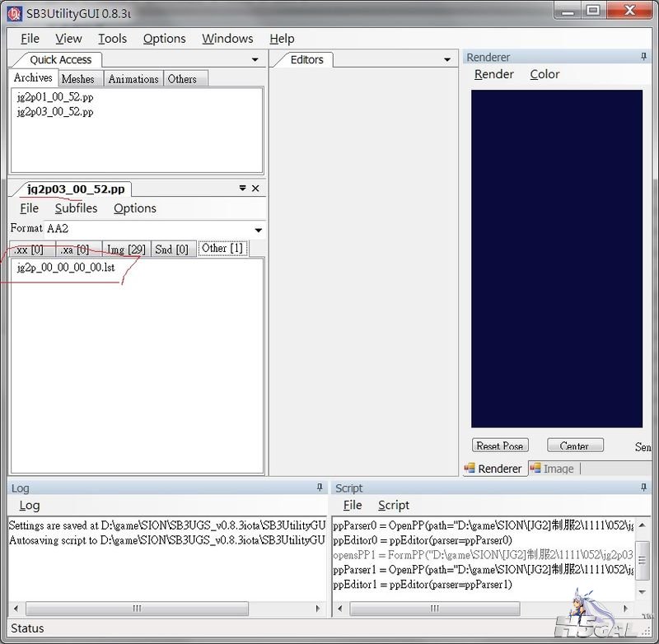Click Log scrollbar right arrow
Screen dimensions: 659x644
tap(318, 609)
